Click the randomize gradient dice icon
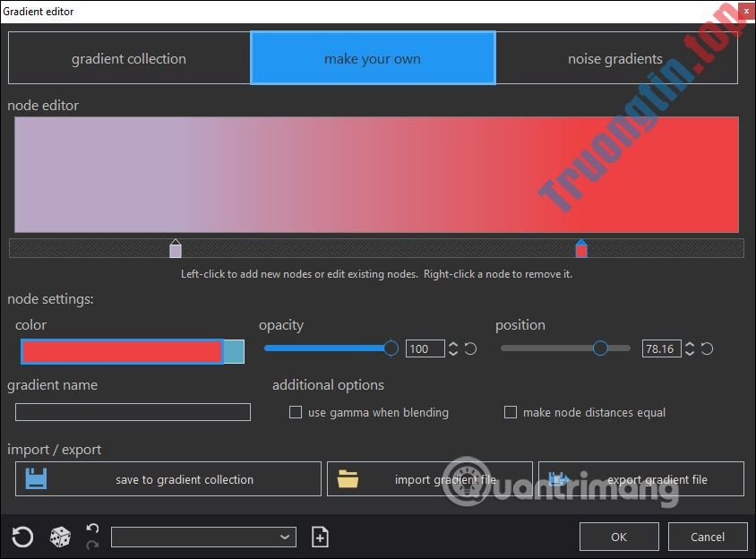756x559 pixels. coord(59,536)
